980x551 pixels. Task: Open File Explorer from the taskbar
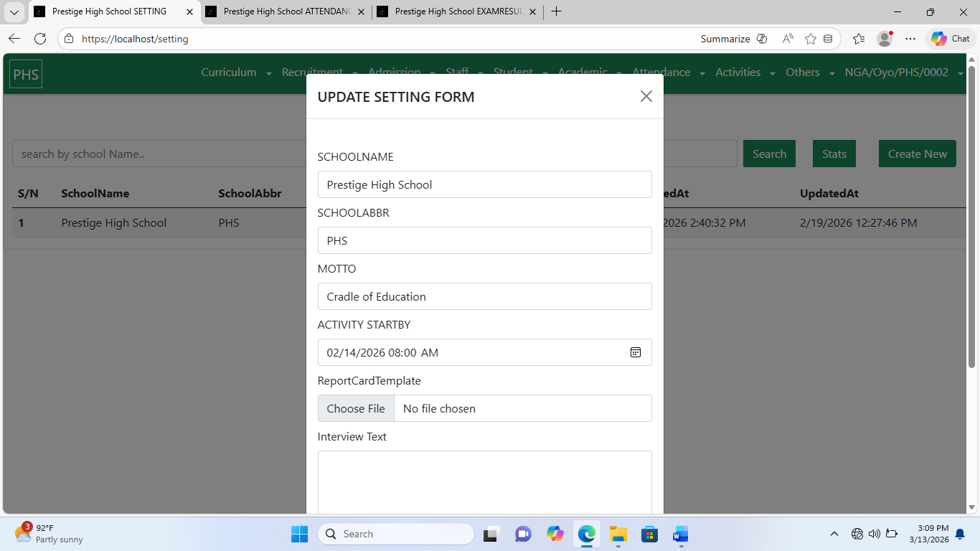[618, 534]
